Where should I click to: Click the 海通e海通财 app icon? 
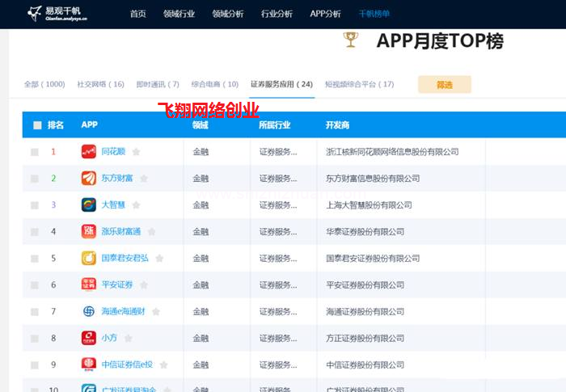(x=88, y=311)
